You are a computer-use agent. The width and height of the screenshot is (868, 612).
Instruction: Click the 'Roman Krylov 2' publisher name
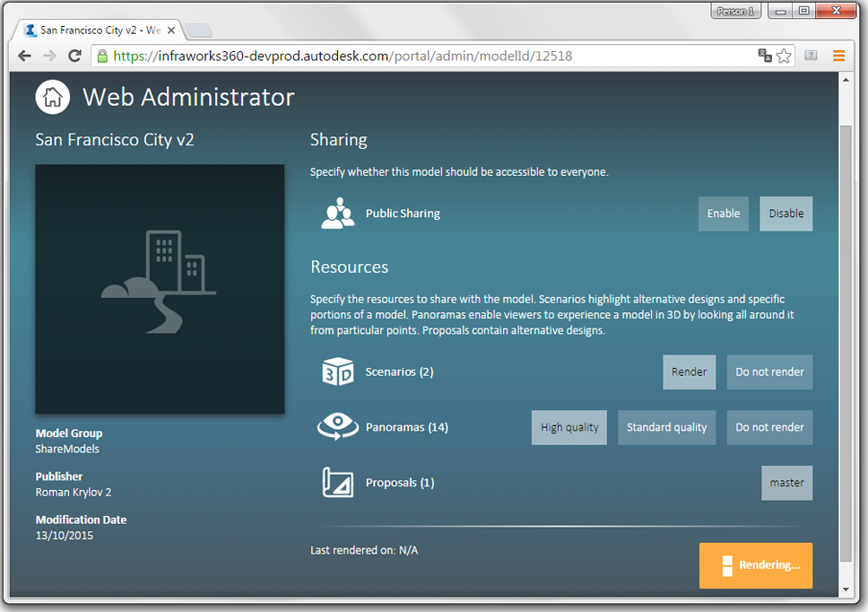tap(73, 493)
